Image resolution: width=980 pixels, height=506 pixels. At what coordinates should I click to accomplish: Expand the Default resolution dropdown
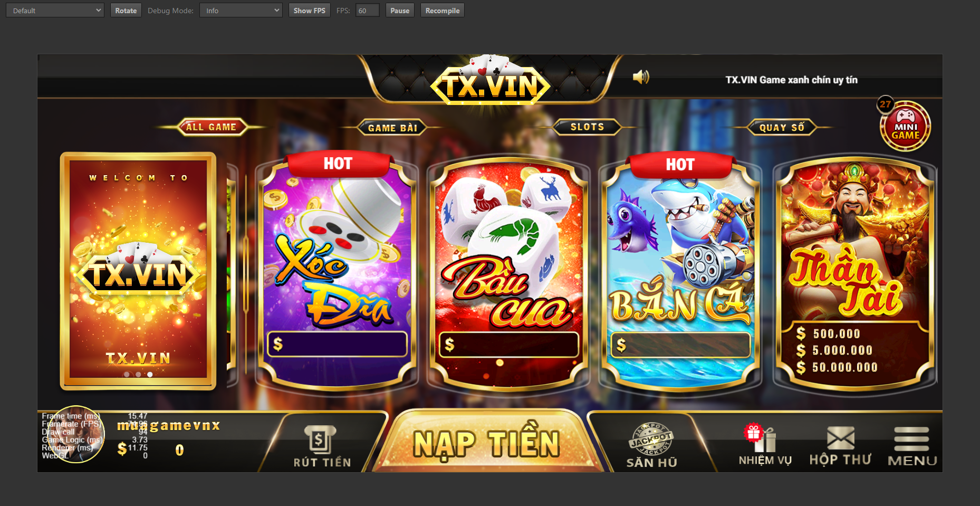tap(55, 11)
